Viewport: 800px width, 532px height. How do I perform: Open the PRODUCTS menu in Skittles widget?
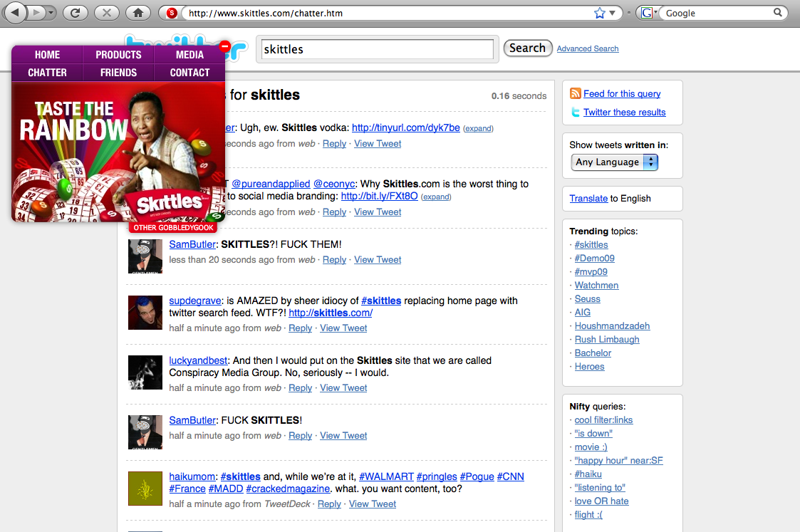click(118, 55)
